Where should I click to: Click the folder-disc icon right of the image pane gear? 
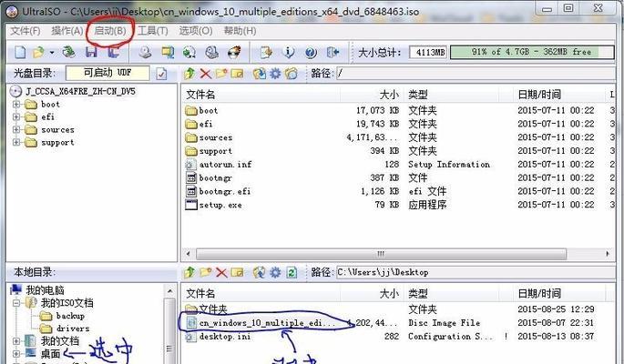pyautogui.click(x=292, y=73)
